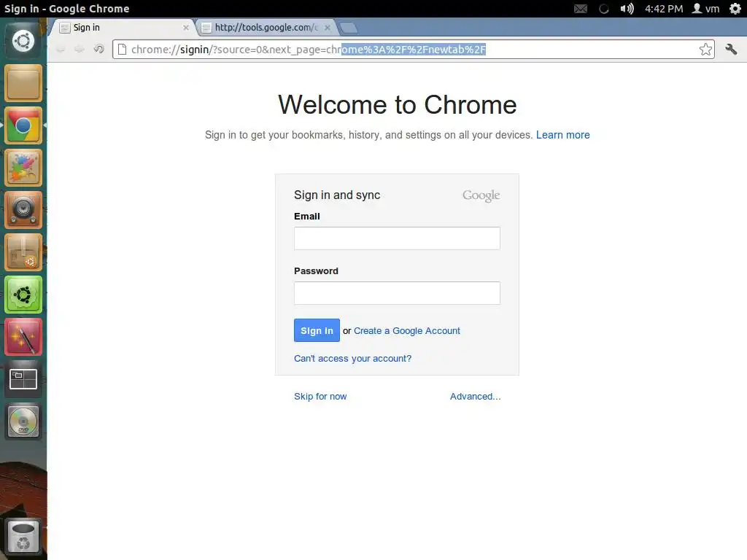Open the green Ubuntu gear launcher icon
The image size is (747, 560).
(x=23, y=295)
